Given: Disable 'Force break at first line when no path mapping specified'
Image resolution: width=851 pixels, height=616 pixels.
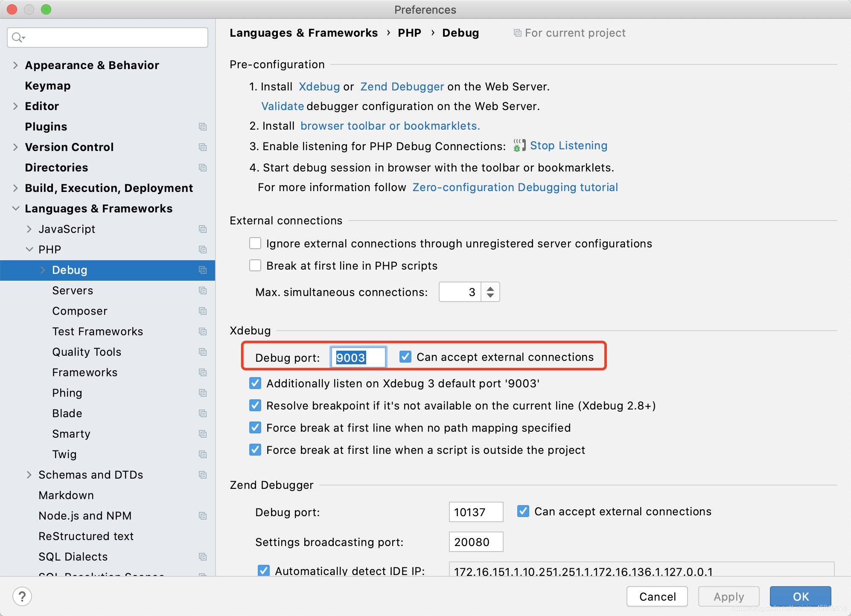Looking at the screenshot, I should [255, 428].
